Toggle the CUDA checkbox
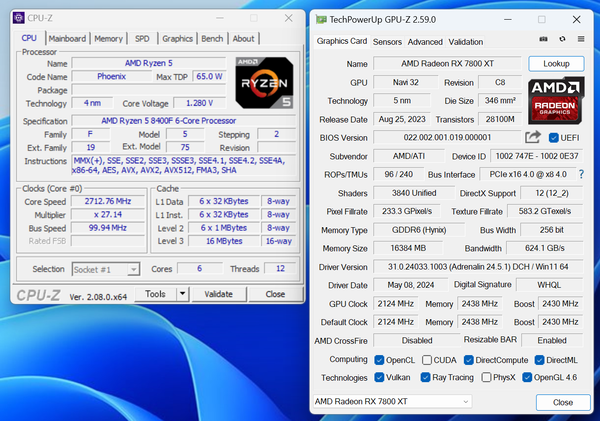The width and height of the screenshot is (600, 421). tap(427, 360)
